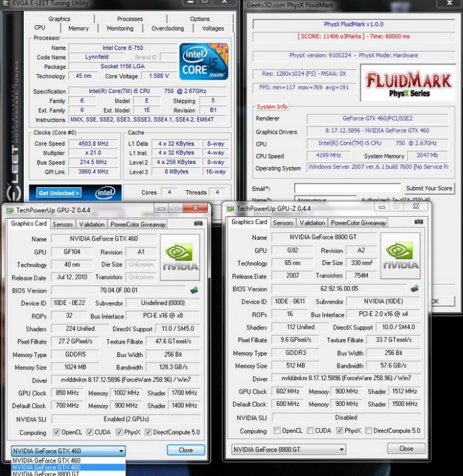Viewport: 463px width, 476px height.
Task: Open Sensors tab in 8800 GT GPU-Z window
Action: (x=283, y=223)
